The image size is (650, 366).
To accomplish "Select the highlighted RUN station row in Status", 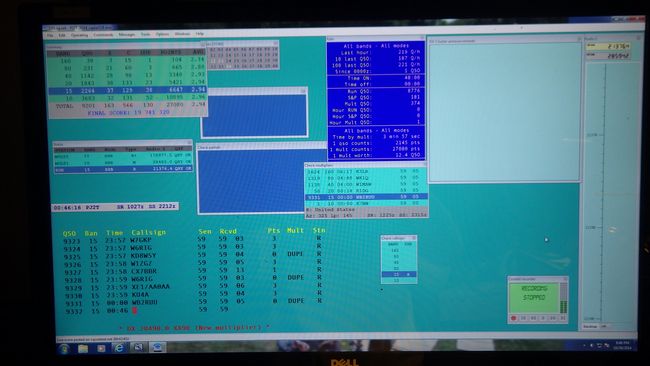I will pyautogui.click(x=123, y=169).
